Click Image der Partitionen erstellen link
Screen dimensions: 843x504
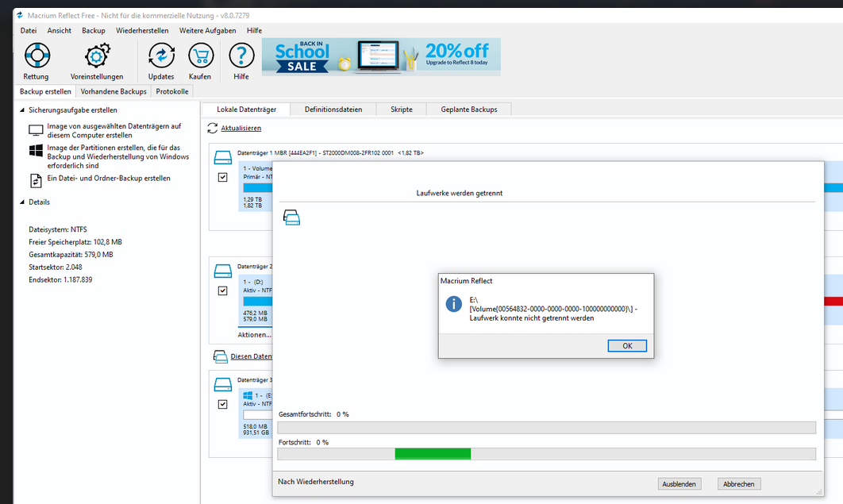117,156
